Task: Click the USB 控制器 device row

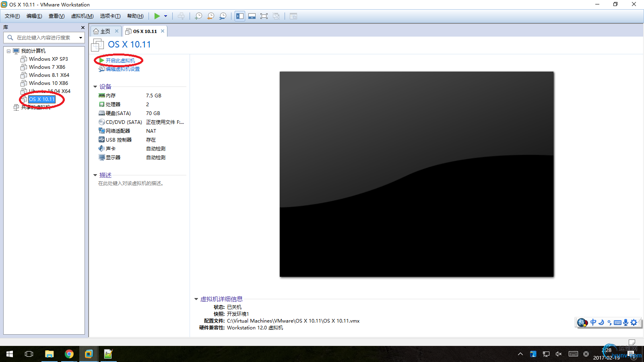Action: pos(142,140)
